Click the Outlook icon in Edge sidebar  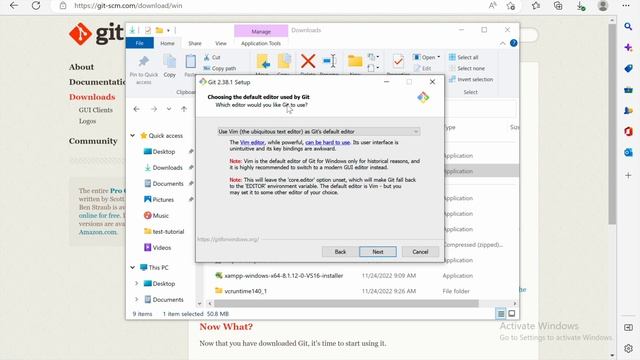[x=628, y=153]
